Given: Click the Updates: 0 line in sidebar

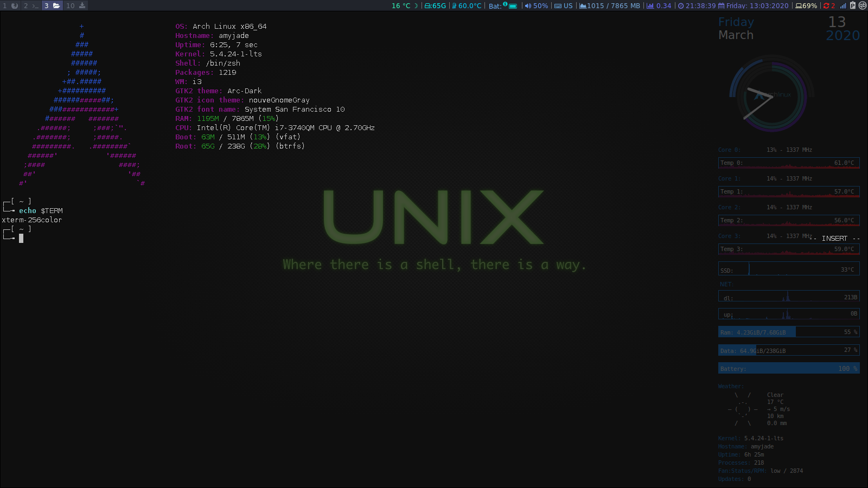Looking at the screenshot, I should click(x=735, y=479).
